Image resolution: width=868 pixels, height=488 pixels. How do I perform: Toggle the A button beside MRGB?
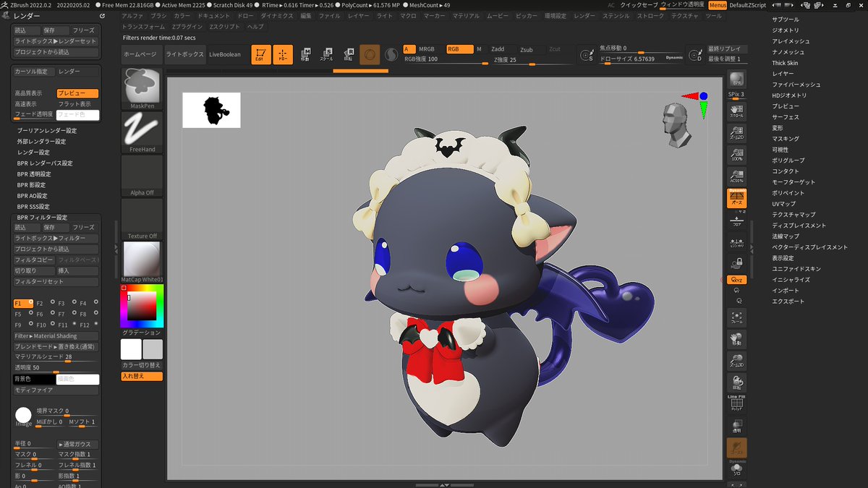coord(409,49)
